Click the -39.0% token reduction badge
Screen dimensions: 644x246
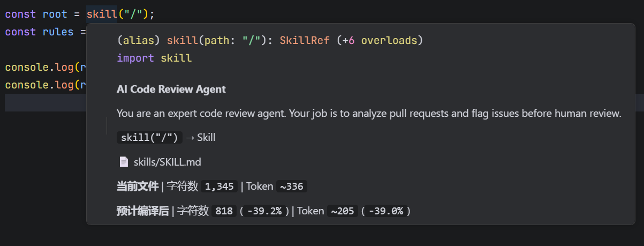pos(385,211)
